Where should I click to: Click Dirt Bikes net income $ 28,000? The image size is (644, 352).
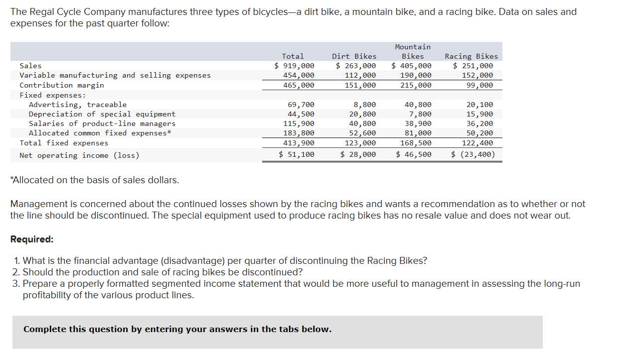(358, 154)
